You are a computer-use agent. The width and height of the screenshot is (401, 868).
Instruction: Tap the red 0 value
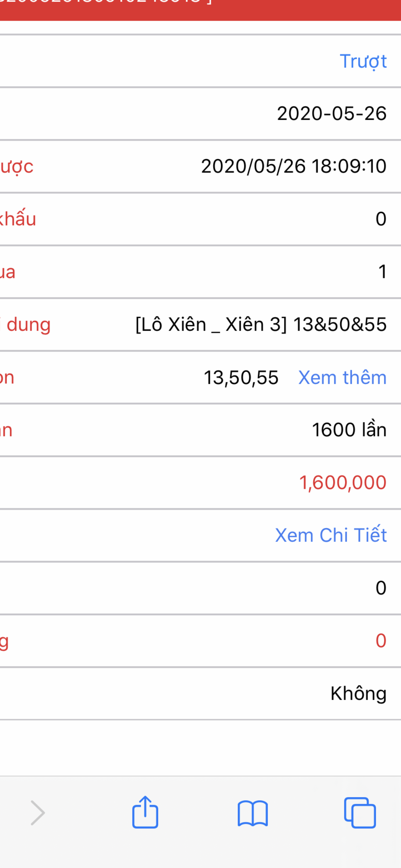click(x=381, y=641)
